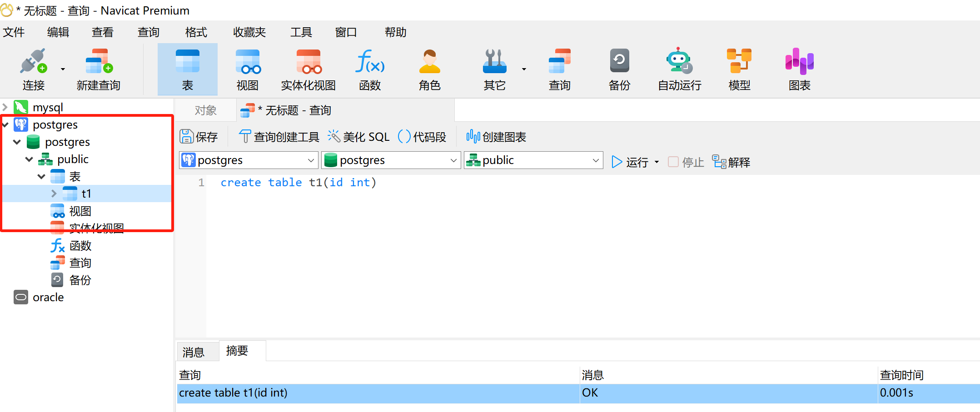Open the connection type dropdown arrow

(x=63, y=69)
